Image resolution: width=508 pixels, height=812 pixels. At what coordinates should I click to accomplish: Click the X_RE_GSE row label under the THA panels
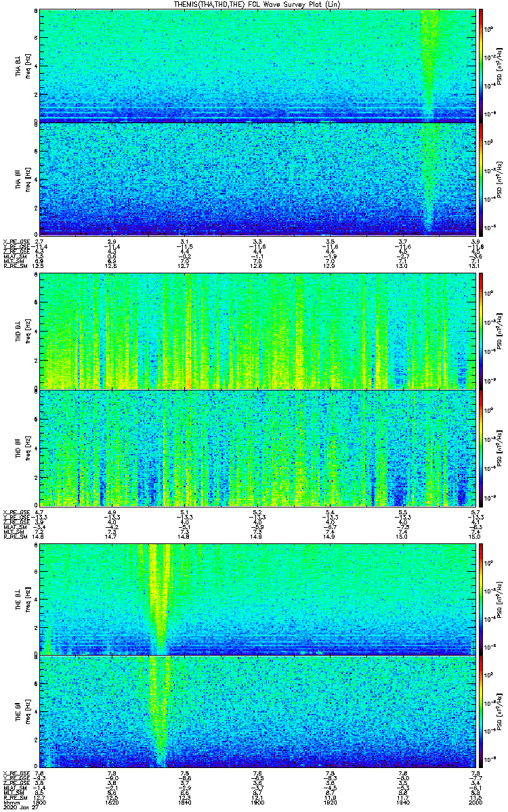16,242
